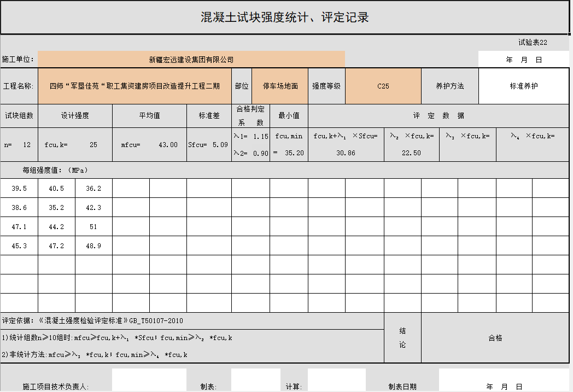Click the project name cell containing 四师“军垦佳苑“
The height and width of the screenshot is (392, 573).
tap(135, 86)
